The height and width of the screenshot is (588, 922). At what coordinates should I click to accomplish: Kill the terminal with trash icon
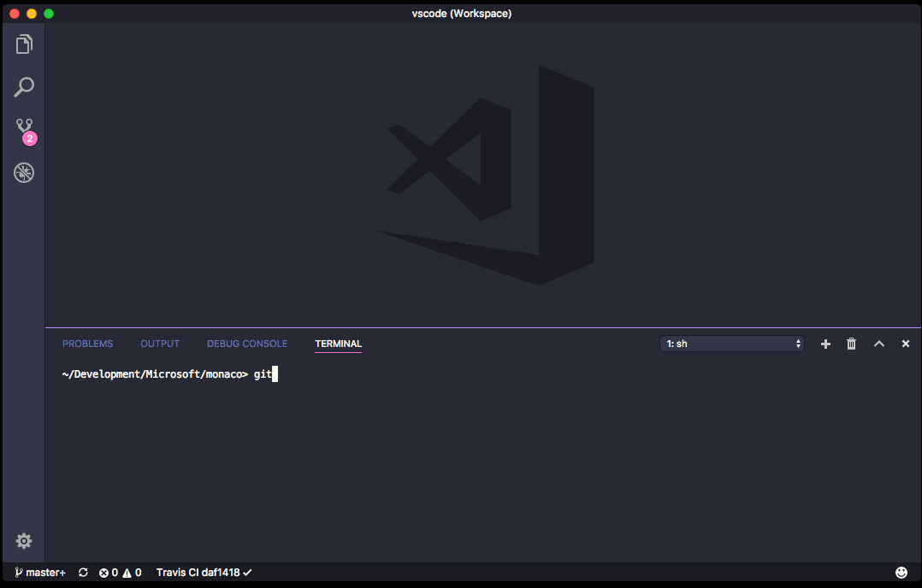click(x=852, y=344)
